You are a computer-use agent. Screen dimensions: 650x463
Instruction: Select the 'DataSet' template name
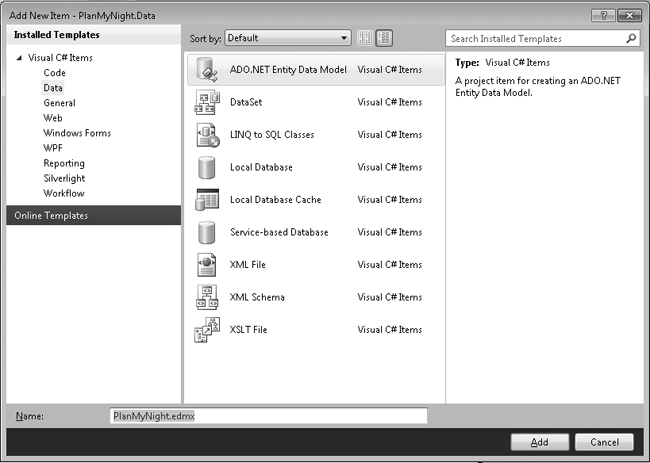tap(246, 102)
